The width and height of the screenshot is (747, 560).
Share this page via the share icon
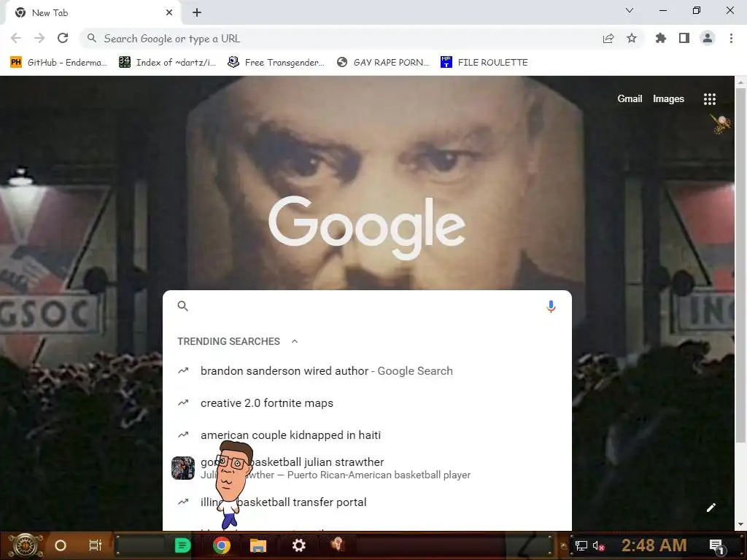click(x=608, y=39)
